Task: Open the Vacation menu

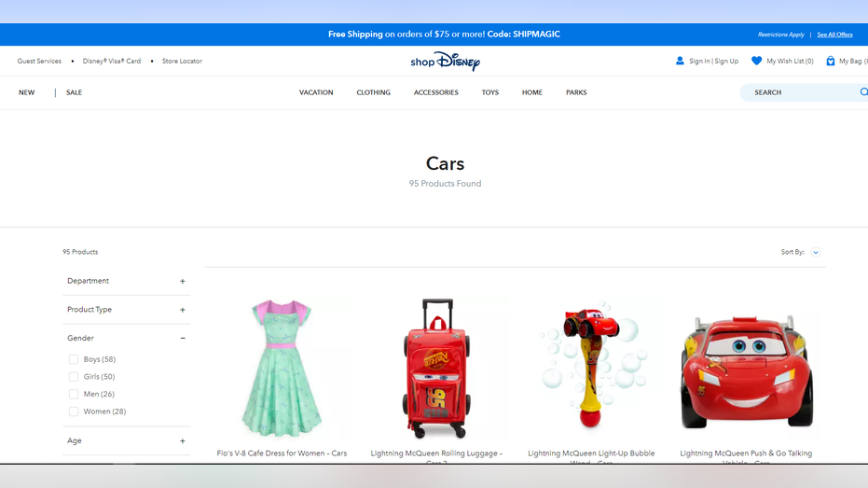Action: [x=316, y=92]
